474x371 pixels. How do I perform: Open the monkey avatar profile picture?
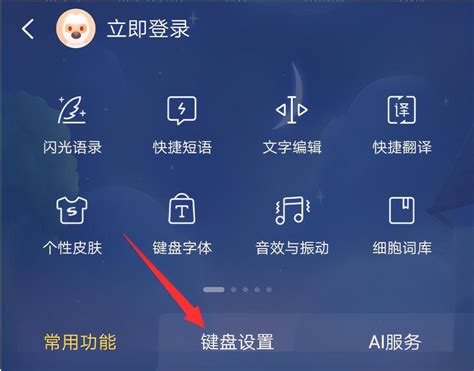click(76, 28)
